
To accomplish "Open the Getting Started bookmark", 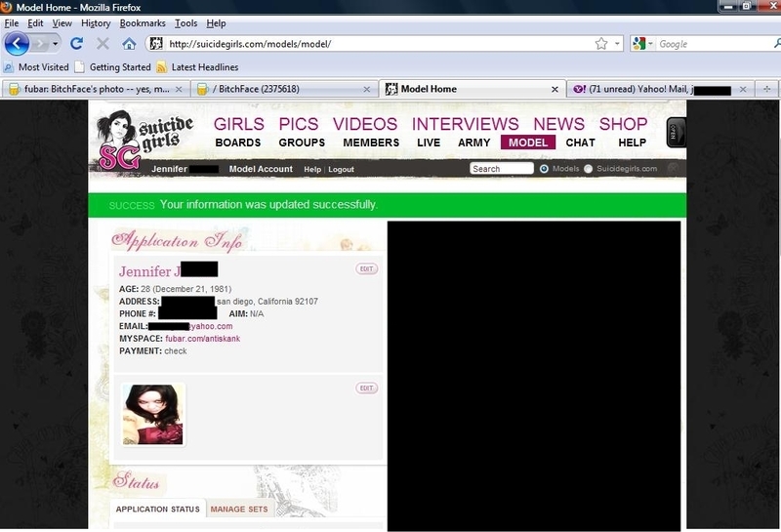I will point(113,66).
